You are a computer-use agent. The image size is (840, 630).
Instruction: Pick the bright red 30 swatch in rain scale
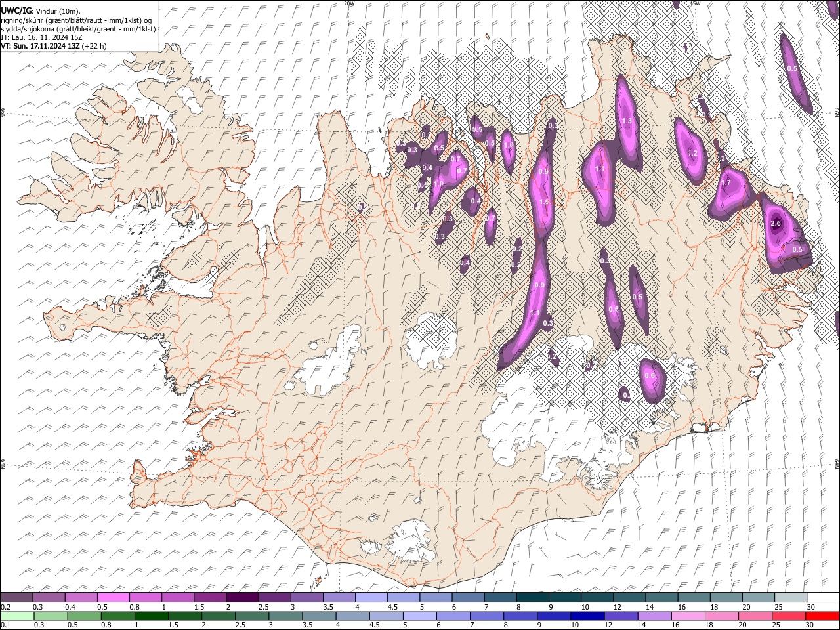pyautogui.click(x=822, y=616)
